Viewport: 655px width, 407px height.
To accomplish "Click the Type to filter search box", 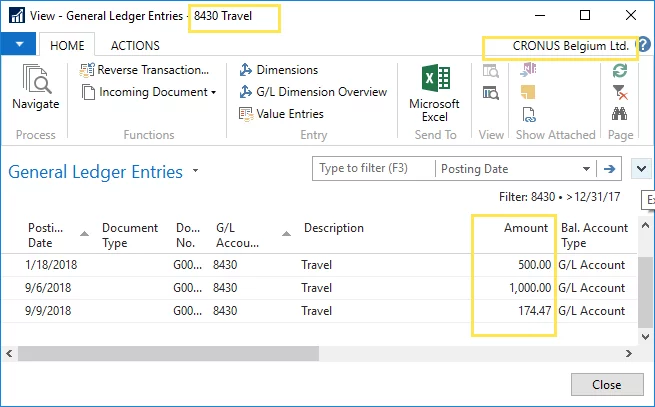I will point(374,169).
